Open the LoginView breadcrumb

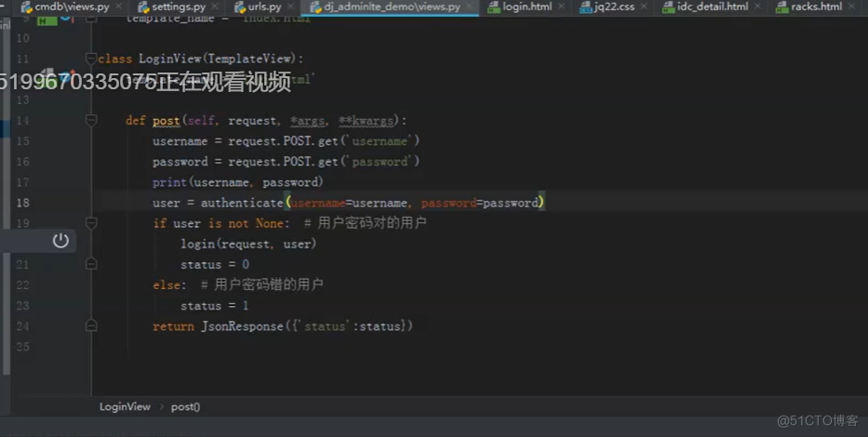pyautogui.click(x=125, y=406)
